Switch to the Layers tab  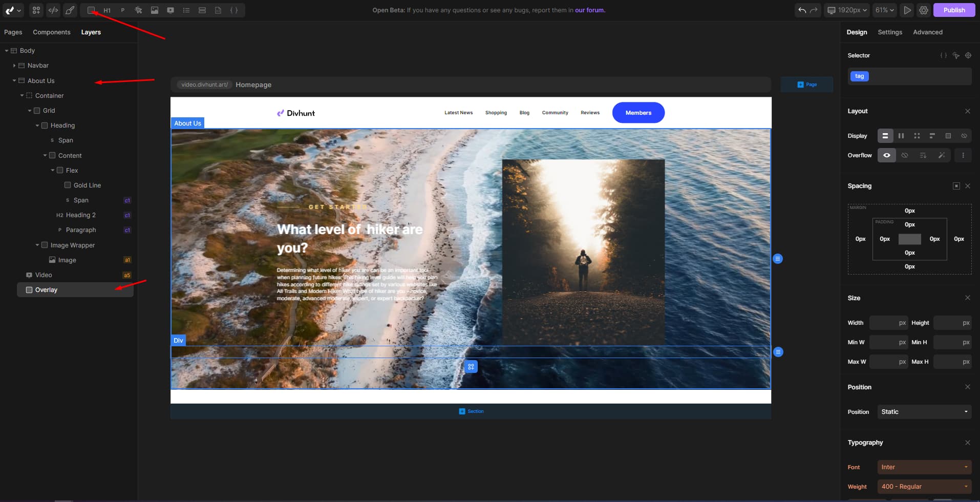pyautogui.click(x=91, y=32)
